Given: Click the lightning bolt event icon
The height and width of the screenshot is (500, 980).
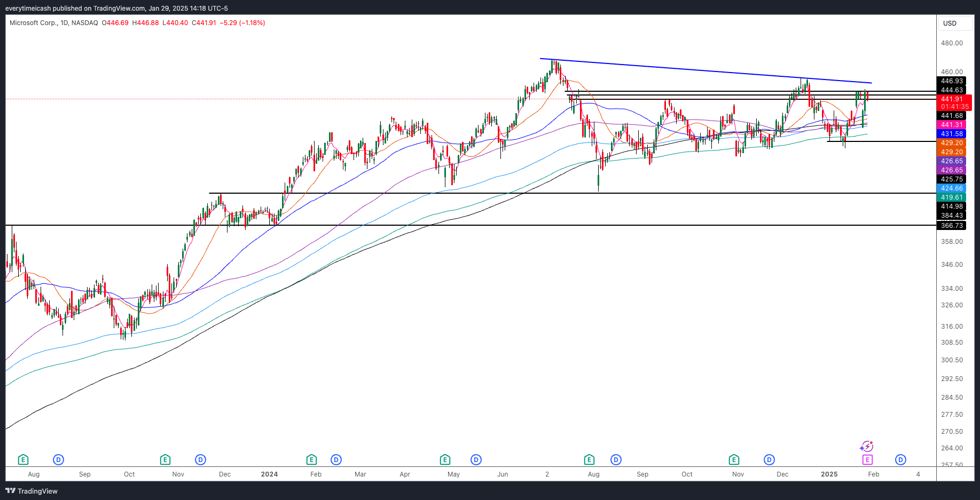Looking at the screenshot, I should coord(867,446).
